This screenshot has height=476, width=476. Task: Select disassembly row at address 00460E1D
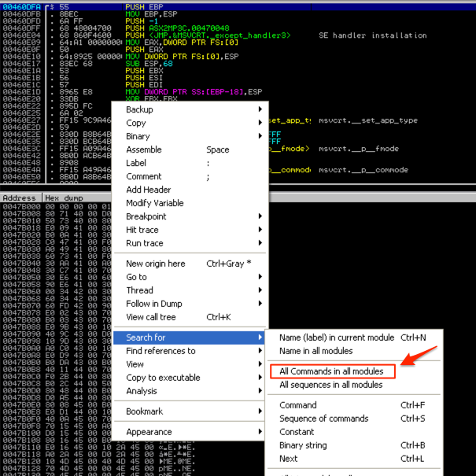(x=238, y=92)
